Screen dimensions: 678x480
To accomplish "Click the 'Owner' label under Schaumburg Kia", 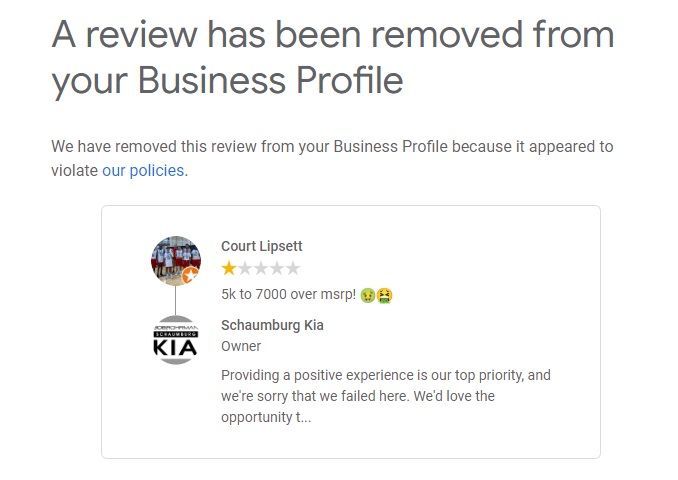I will (241, 346).
